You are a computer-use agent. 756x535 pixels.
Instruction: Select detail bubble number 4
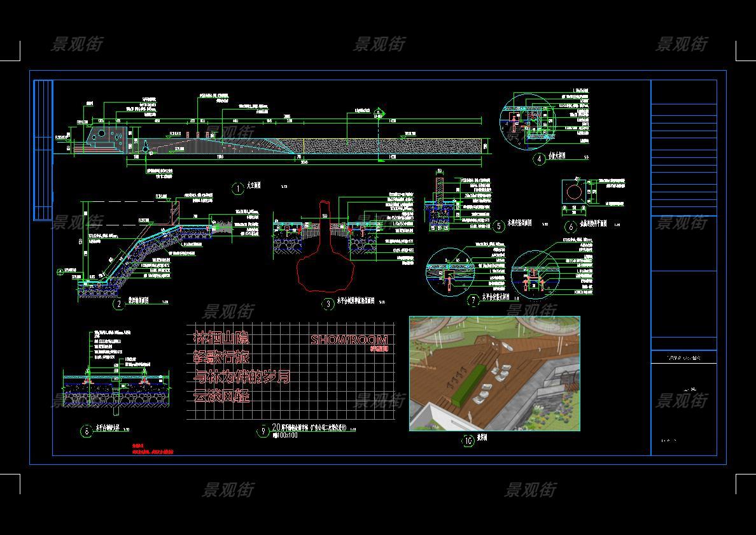tap(540, 159)
